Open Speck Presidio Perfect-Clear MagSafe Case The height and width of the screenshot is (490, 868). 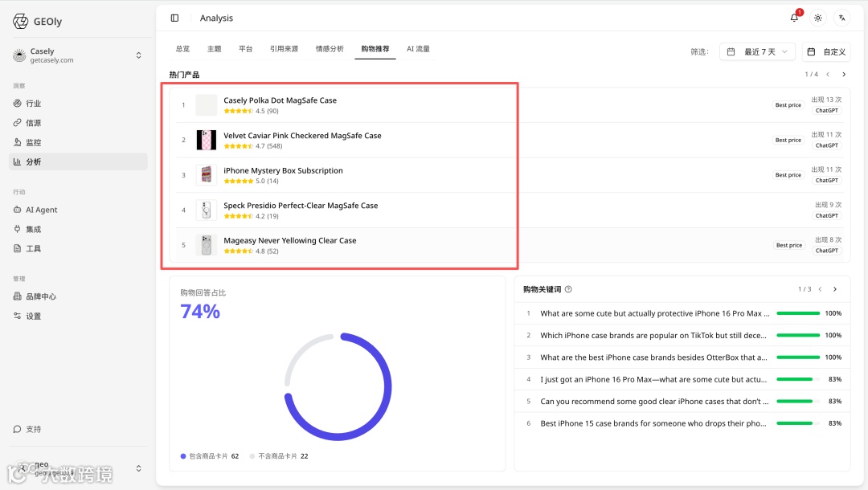pyautogui.click(x=301, y=205)
